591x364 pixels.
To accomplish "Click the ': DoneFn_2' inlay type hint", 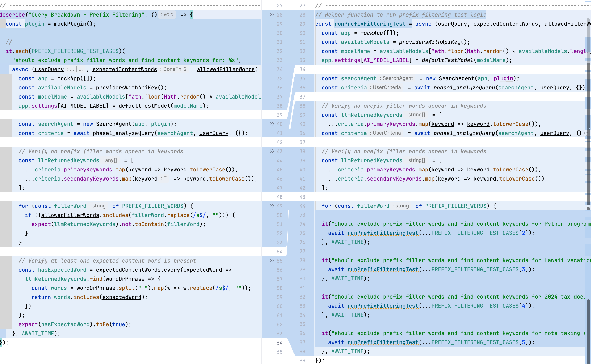I will 174,69.
